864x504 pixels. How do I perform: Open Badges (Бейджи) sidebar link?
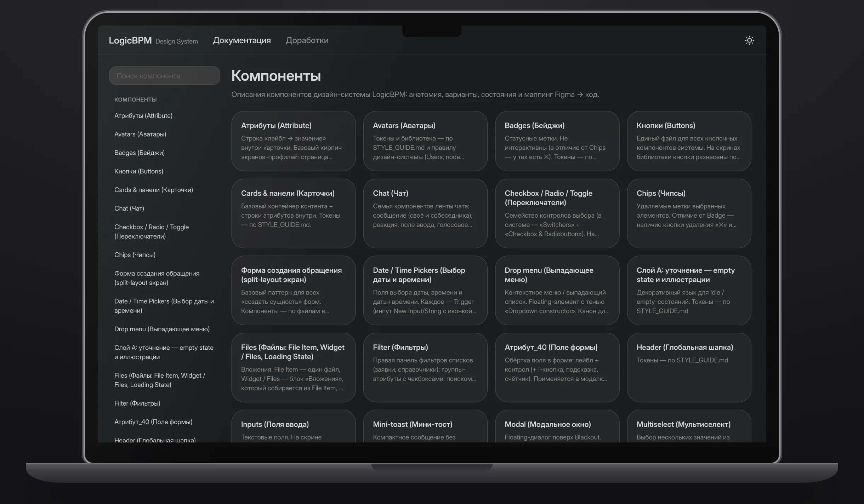[x=140, y=153]
